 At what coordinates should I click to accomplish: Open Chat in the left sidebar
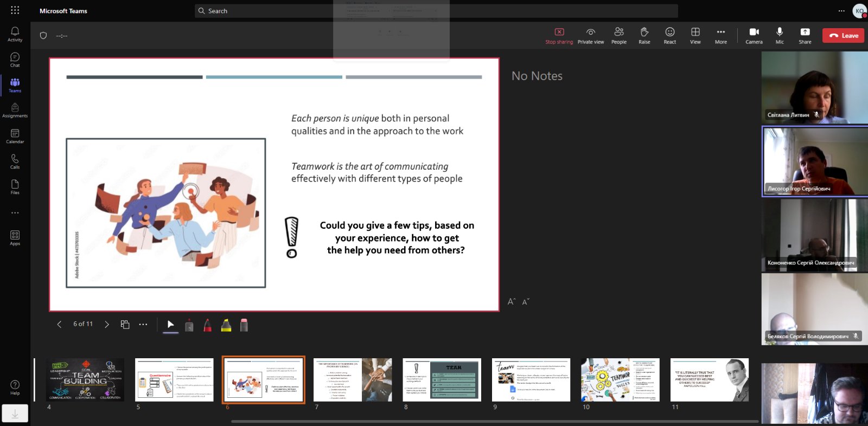coord(15,60)
